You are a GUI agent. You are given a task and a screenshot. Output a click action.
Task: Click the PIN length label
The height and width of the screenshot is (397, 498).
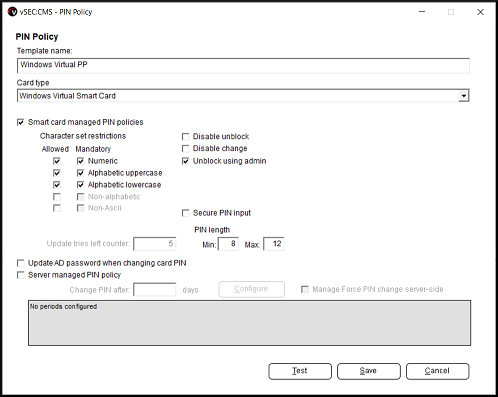coord(212,230)
